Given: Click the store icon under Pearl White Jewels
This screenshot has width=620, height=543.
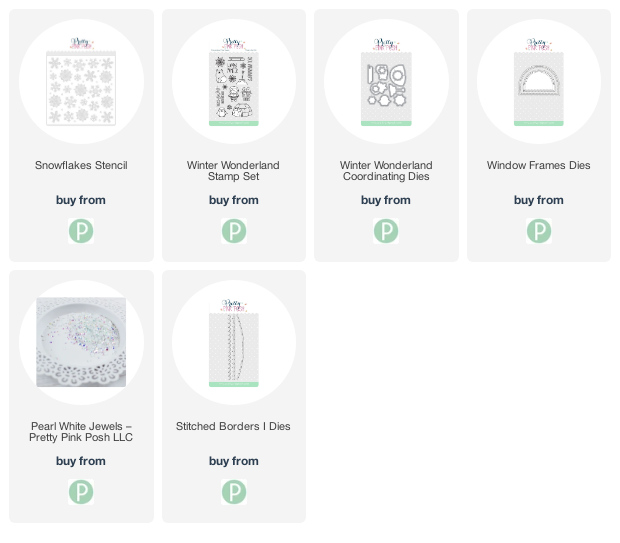Looking at the screenshot, I should (x=81, y=492).
